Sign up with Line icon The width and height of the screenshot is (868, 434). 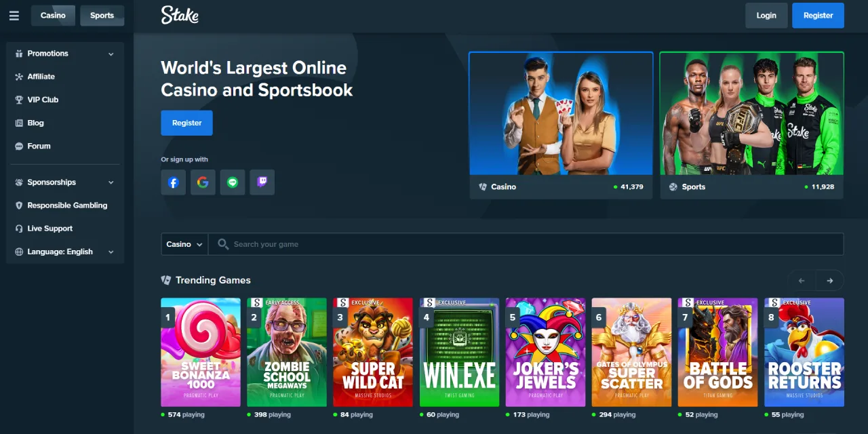point(233,182)
